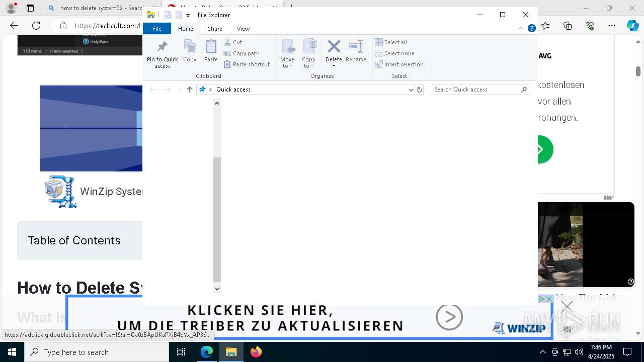Reload the techcult page

(36, 26)
